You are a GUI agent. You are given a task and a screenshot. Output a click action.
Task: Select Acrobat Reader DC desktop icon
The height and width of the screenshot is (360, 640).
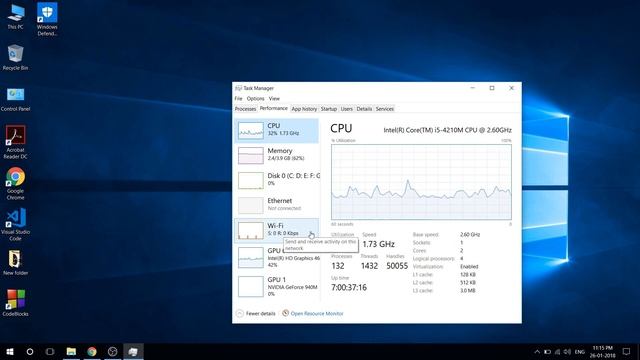(16, 142)
